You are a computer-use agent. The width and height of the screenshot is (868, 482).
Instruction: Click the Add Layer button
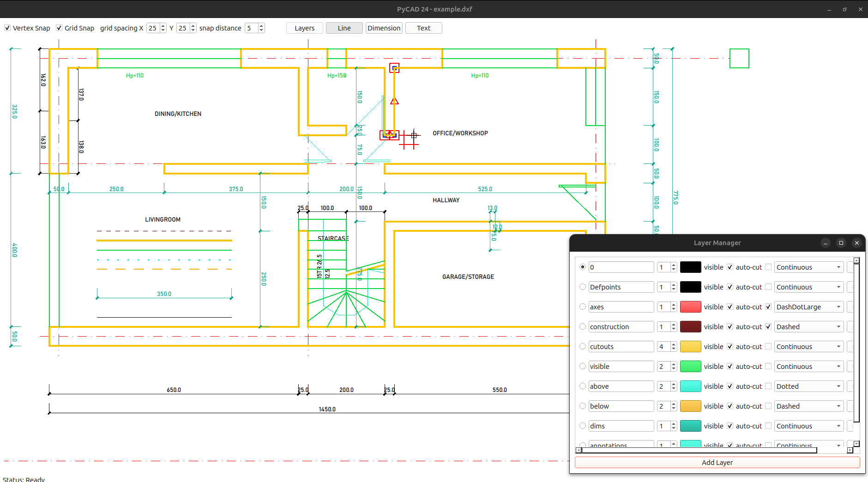tap(717, 463)
